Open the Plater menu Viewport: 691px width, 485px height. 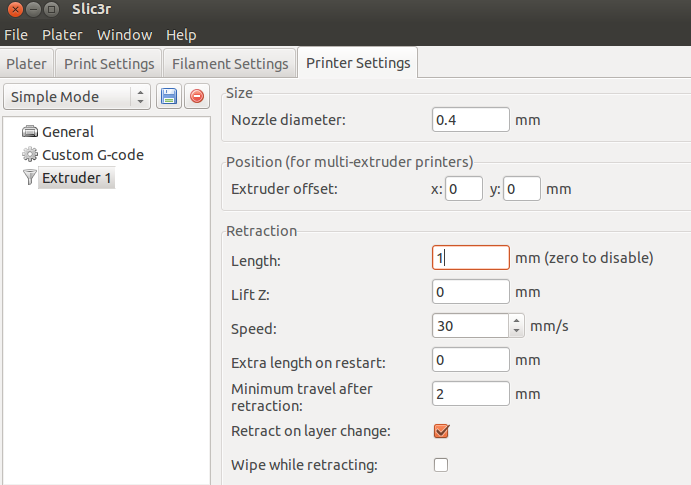(62, 35)
